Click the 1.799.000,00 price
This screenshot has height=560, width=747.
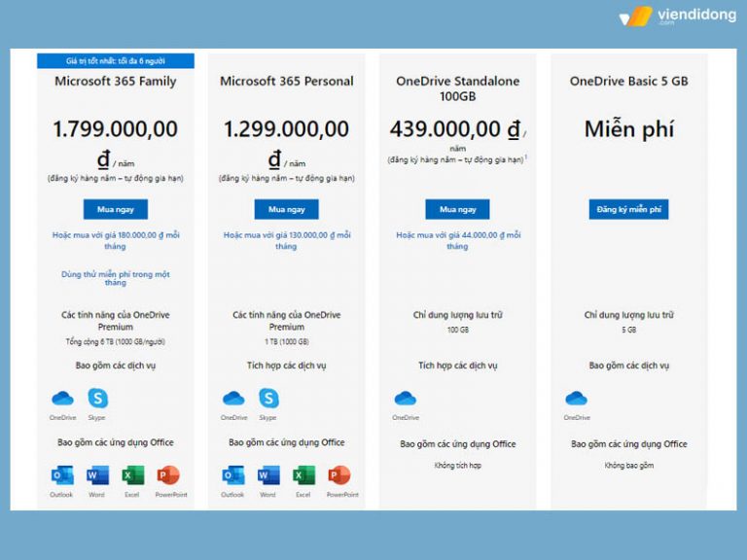[116, 129]
